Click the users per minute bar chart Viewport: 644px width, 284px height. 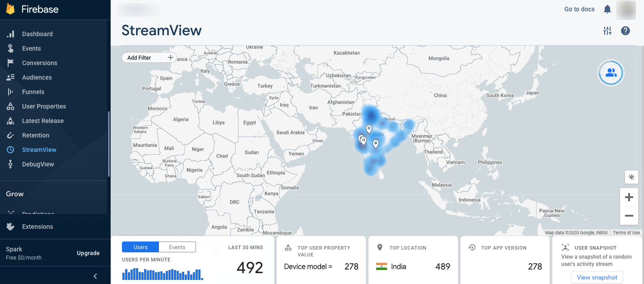163,274
